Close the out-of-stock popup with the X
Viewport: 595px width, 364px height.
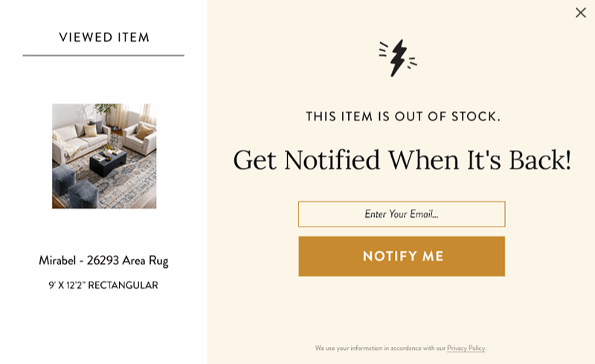tap(580, 13)
